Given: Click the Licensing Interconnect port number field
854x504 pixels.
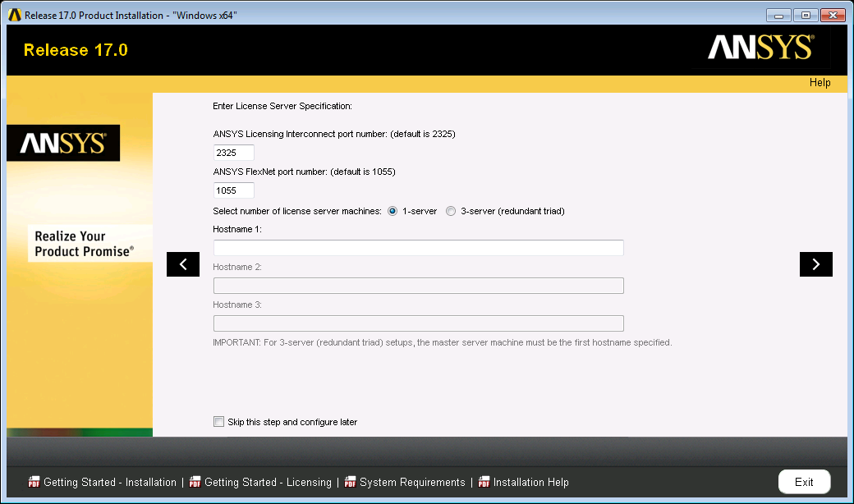Looking at the screenshot, I should (233, 153).
